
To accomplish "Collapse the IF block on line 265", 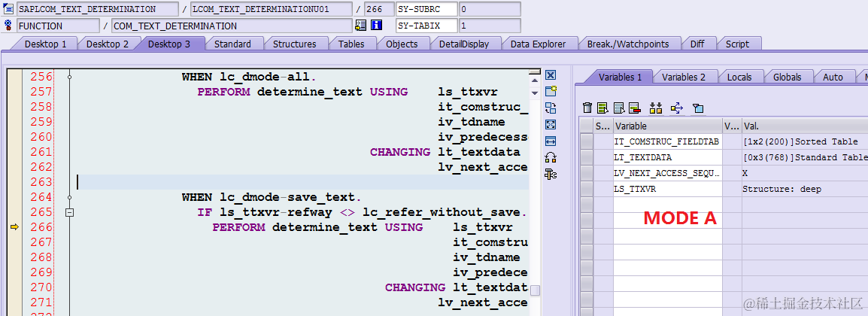I will (70, 212).
